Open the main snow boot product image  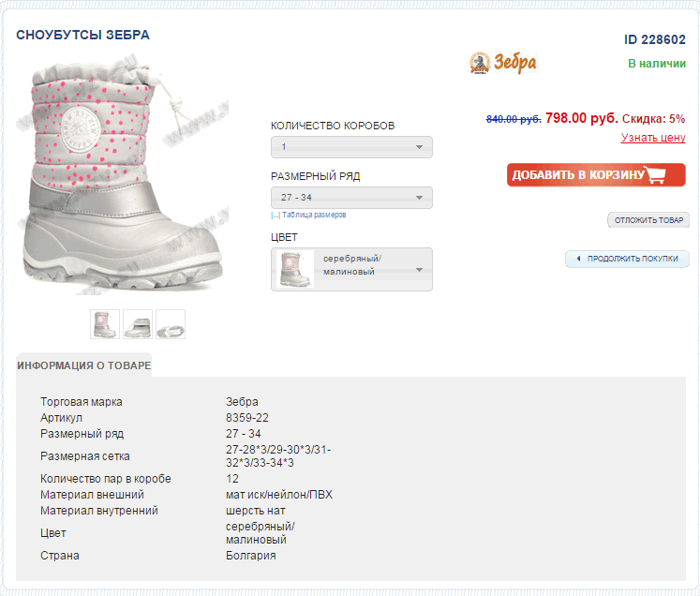[x=123, y=176]
